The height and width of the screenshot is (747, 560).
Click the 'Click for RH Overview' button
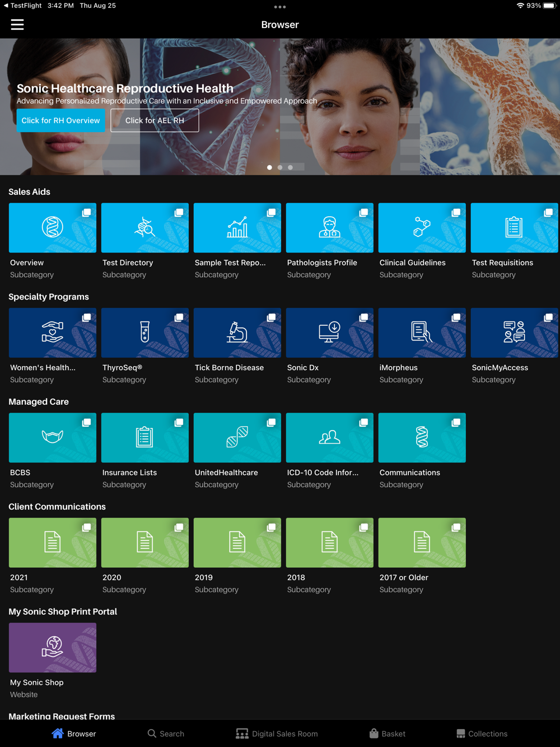click(x=60, y=120)
